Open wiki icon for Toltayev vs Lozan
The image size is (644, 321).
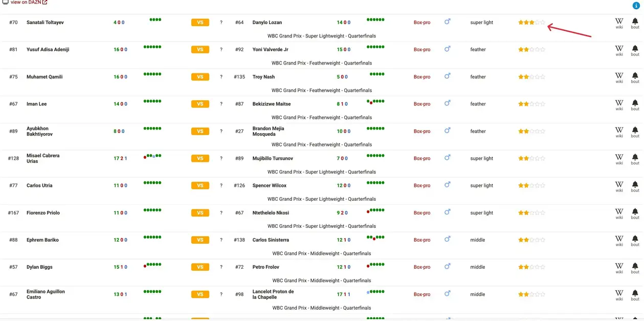click(x=619, y=23)
